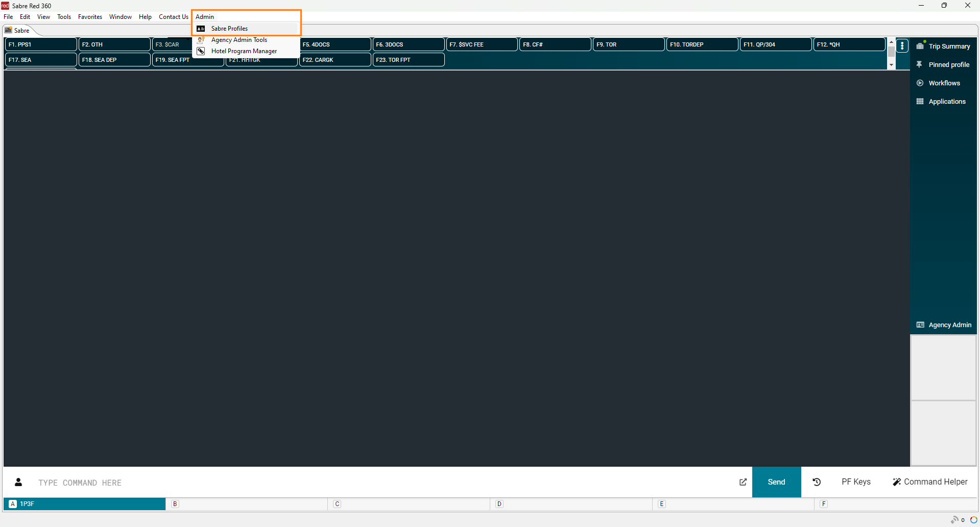The image size is (980, 527).
Task: Open Command Helper
Action: tap(930, 482)
